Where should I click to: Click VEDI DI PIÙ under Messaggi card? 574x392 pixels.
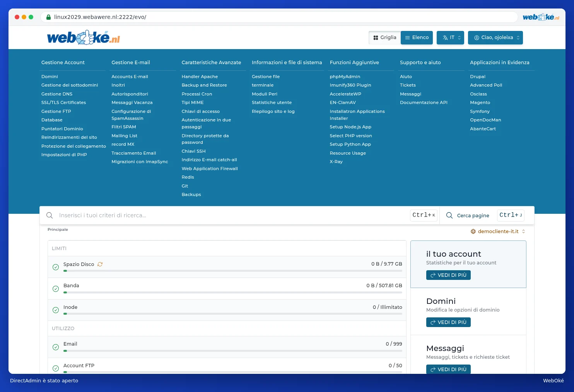tap(448, 369)
